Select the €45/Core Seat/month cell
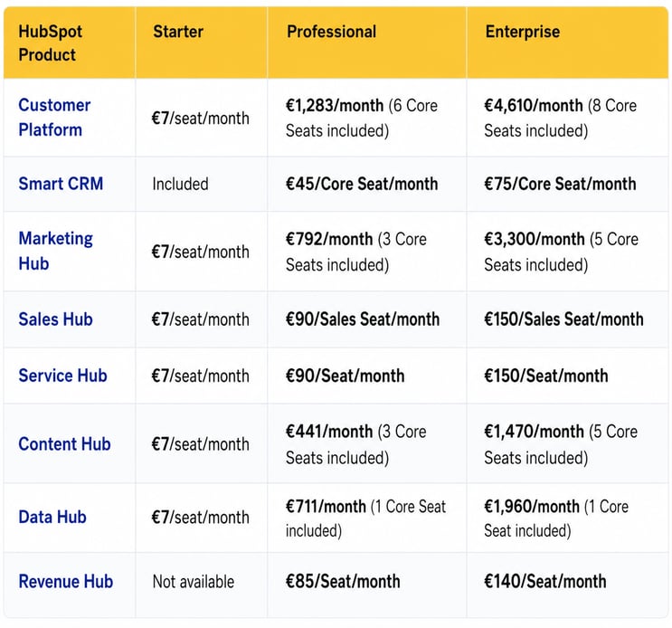The height and width of the screenshot is (628, 672). [x=362, y=184]
